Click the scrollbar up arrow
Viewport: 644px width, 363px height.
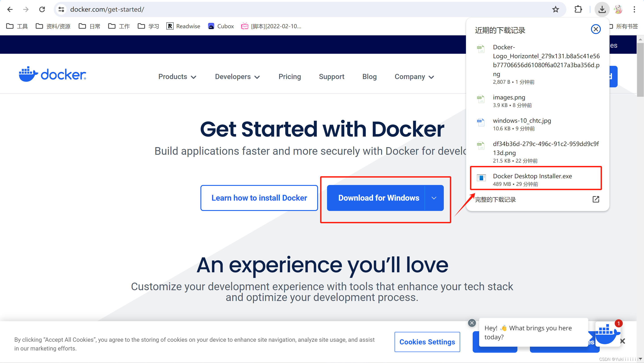[640, 39]
